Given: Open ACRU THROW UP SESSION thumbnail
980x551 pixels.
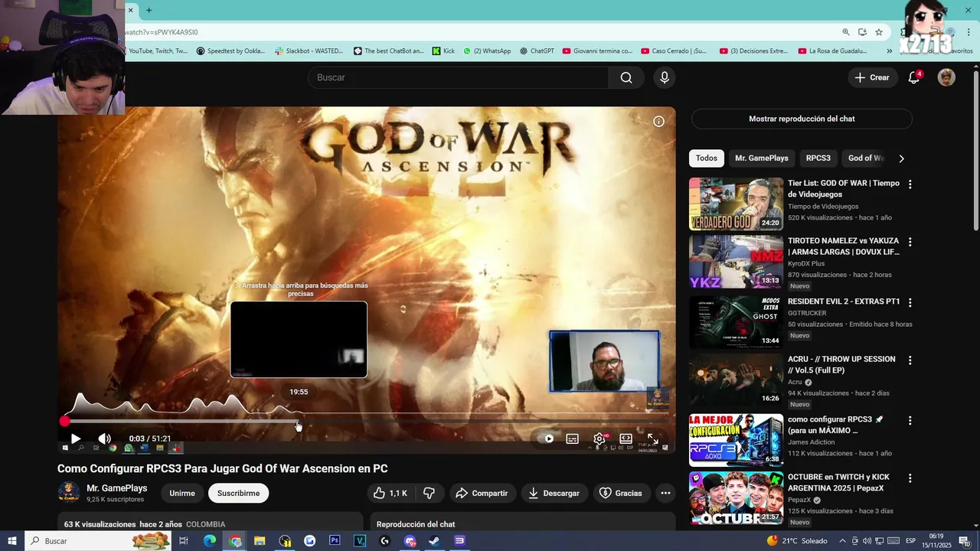Looking at the screenshot, I should click(x=736, y=380).
